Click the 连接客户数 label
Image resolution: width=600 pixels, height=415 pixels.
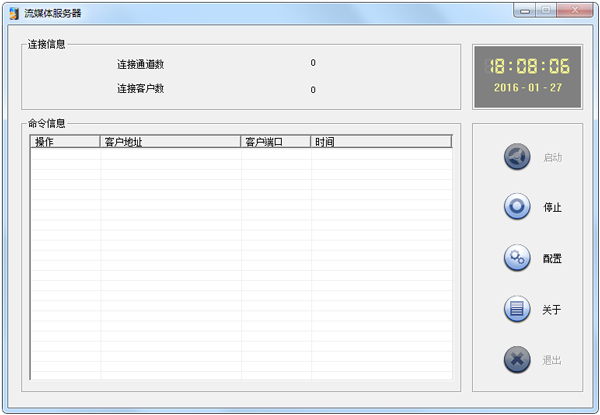pyautogui.click(x=140, y=89)
